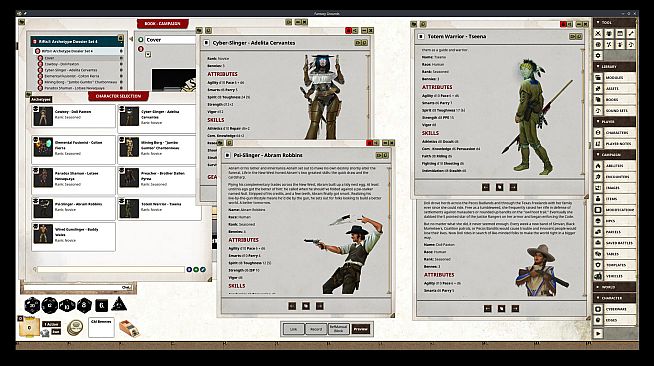This screenshot has width=654, height=366.
Task: Open Encounters in the campaign sidebar
Action: coord(615,177)
